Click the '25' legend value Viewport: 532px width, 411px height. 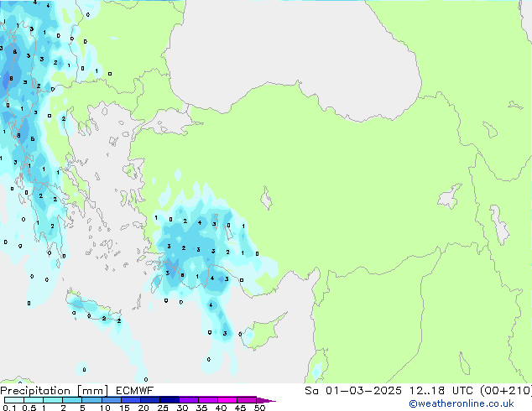(x=163, y=408)
